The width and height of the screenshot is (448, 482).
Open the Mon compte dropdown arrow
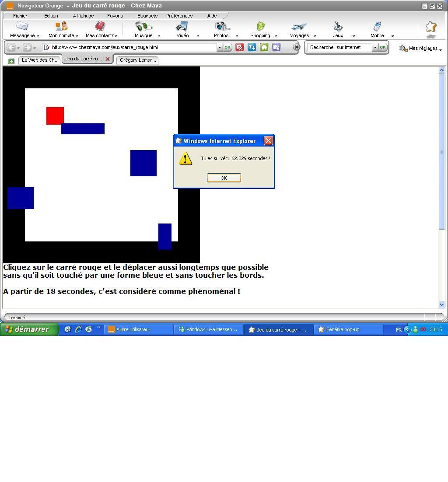tap(77, 36)
